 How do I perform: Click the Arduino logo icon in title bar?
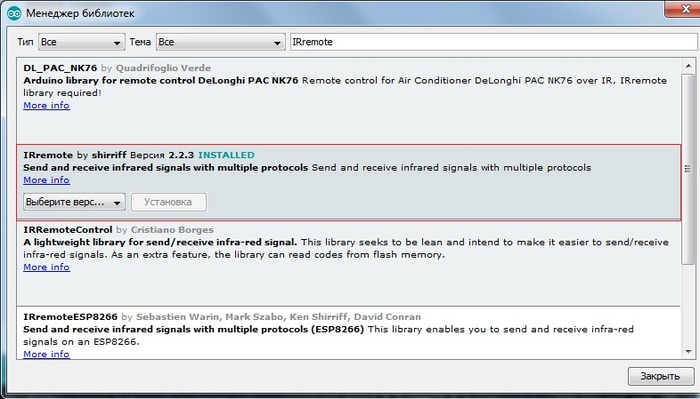(x=14, y=13)
